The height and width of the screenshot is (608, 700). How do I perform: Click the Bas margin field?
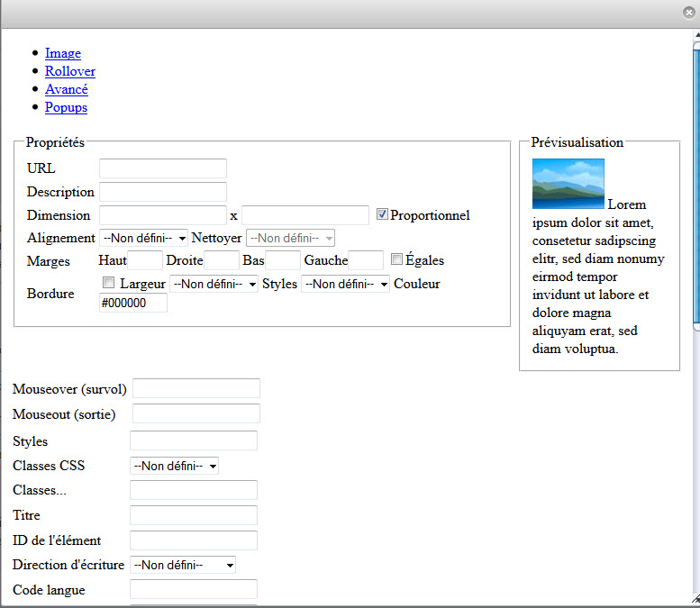click(x=283, y=260)
